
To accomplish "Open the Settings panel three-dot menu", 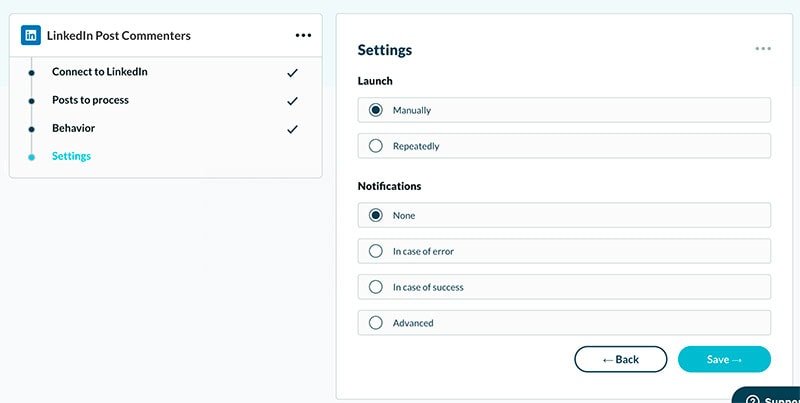I will (x=763, y=48).
